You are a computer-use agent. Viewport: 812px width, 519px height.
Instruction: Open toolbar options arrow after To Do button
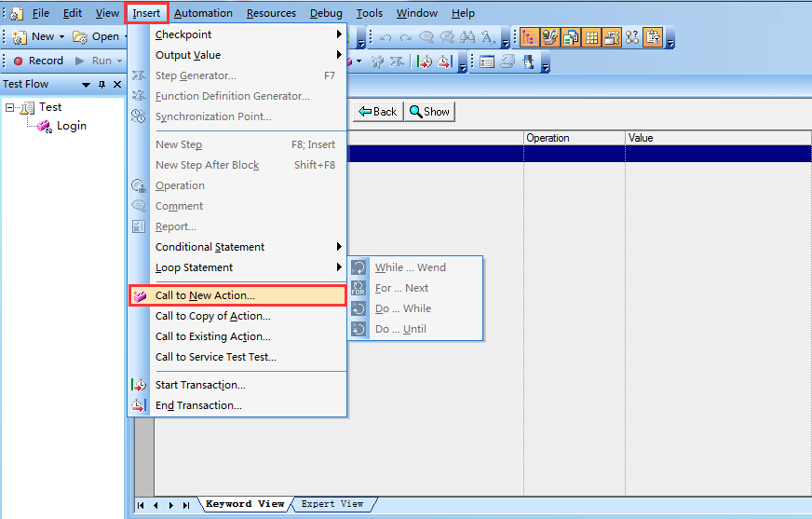pos(670,38)
